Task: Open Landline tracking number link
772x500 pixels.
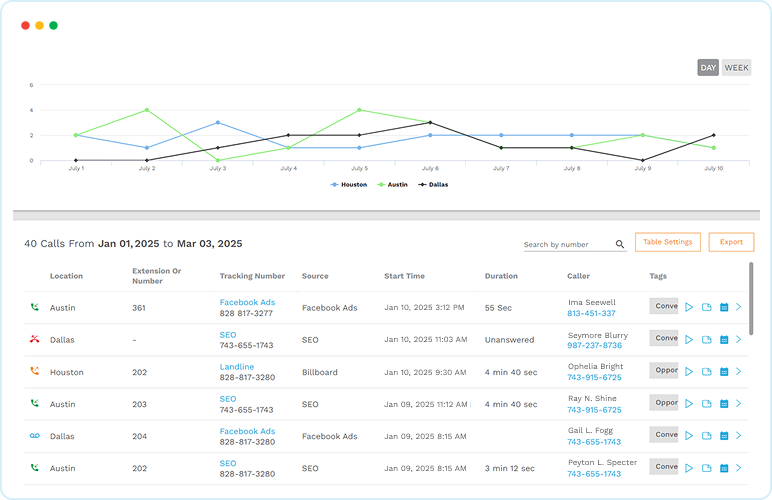Action: [x=237, y=367]
